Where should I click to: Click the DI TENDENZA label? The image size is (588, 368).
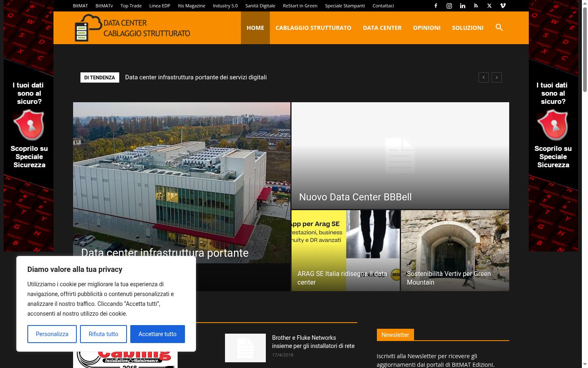coord(100,77)
